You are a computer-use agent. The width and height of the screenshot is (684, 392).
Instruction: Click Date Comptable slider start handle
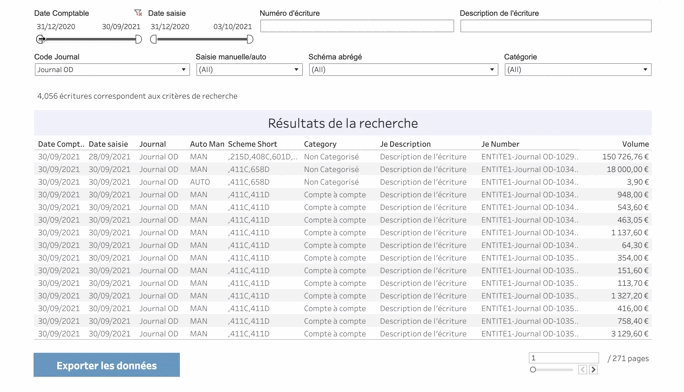(x=40, y=40)
